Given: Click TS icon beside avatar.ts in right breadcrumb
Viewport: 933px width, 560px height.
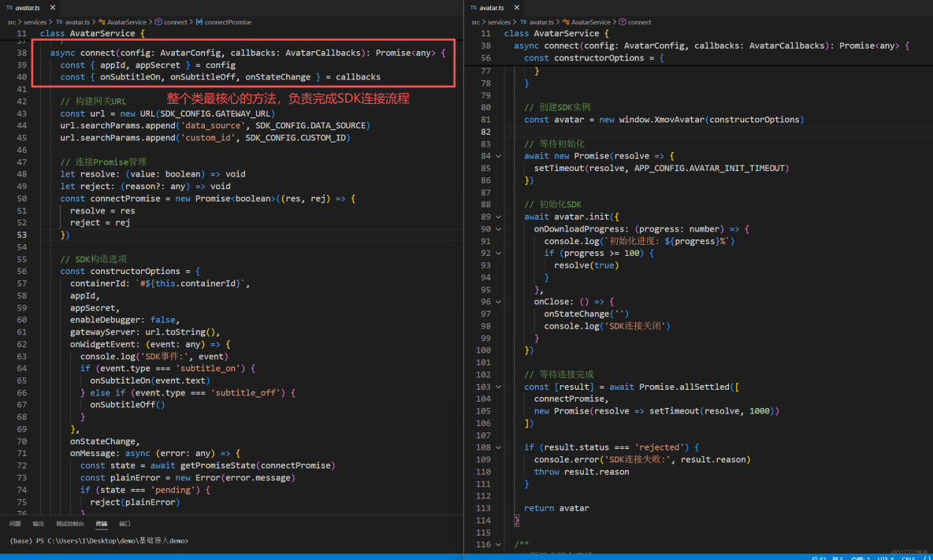Looking at the screenshot, I should pos(522,22).
